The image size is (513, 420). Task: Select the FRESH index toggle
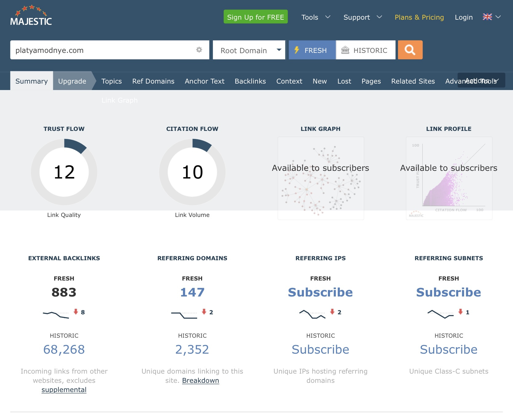312,50
